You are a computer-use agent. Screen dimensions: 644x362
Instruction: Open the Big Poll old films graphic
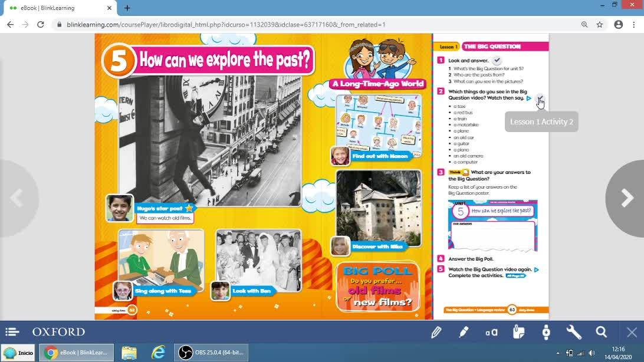378,287
